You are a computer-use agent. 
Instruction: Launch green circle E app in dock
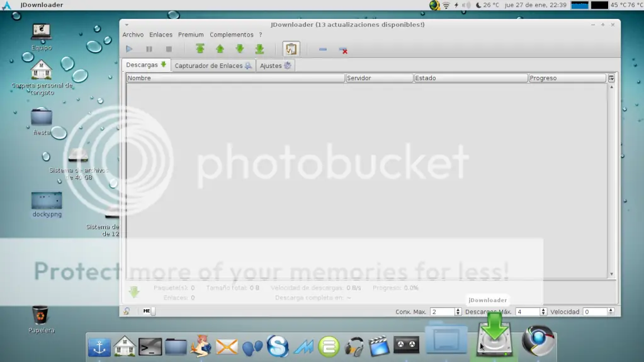coord(329,347)
